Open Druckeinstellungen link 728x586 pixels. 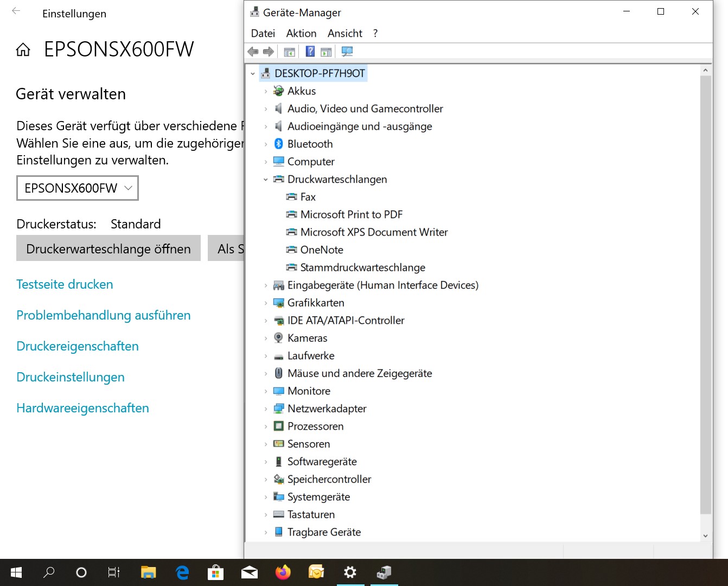coord(71,377)
